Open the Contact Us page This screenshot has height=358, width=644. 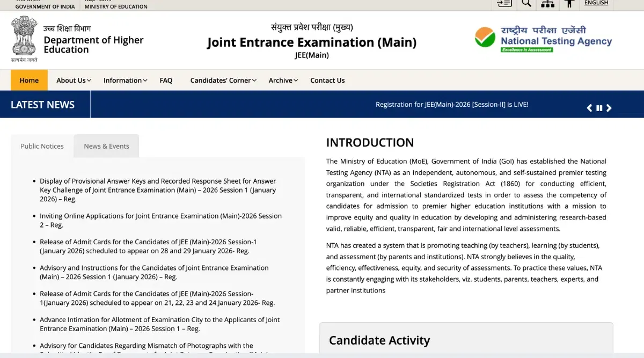click(x=327, y=80)
